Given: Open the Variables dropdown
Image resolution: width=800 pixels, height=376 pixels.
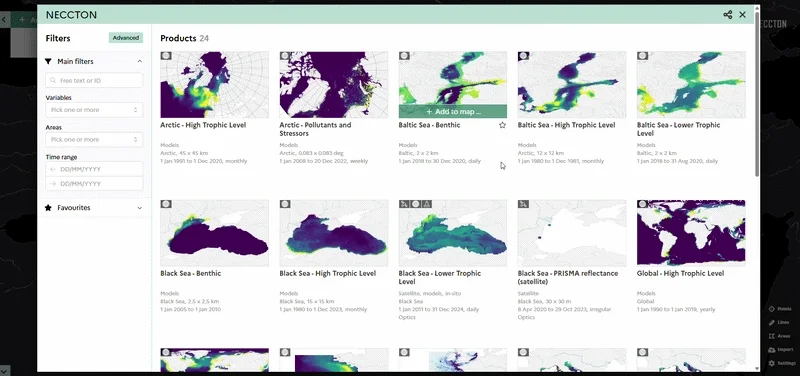Looking at the screenshot, I should point(94,110).
